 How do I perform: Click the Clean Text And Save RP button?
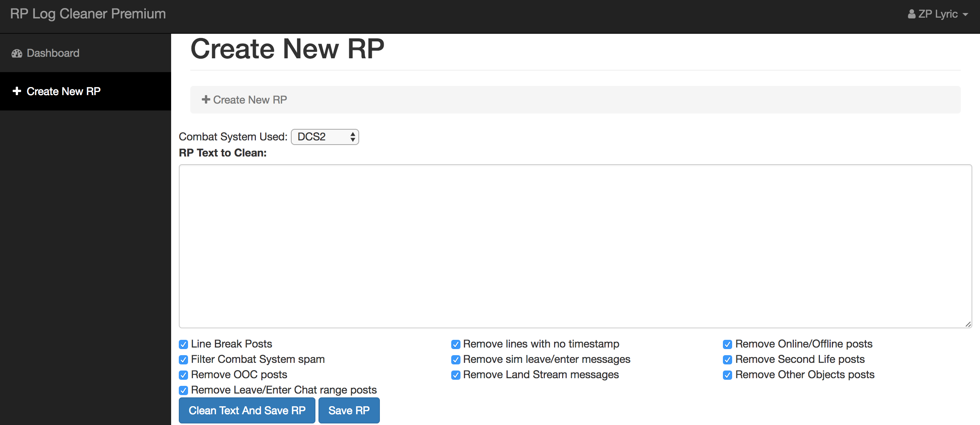[x=247, y=410]
